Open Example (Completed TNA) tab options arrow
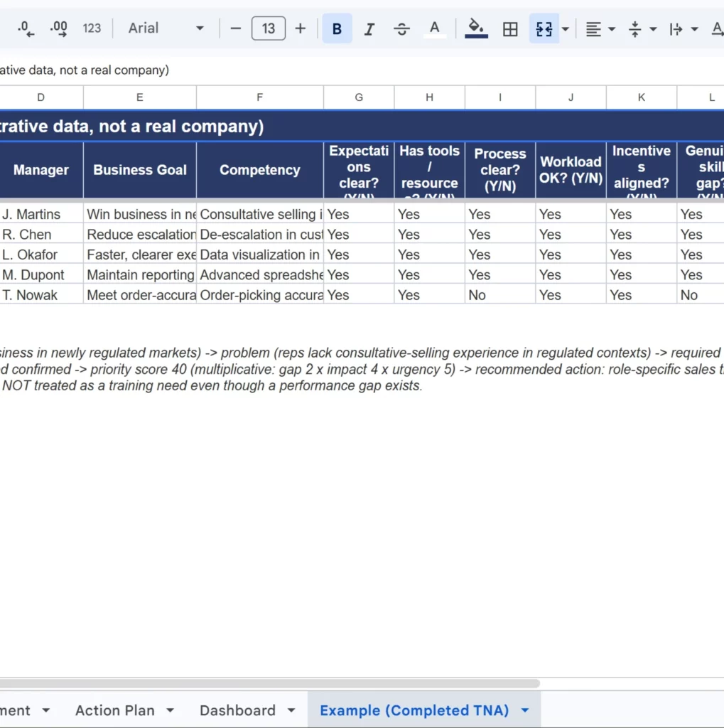 coord(525,710)
